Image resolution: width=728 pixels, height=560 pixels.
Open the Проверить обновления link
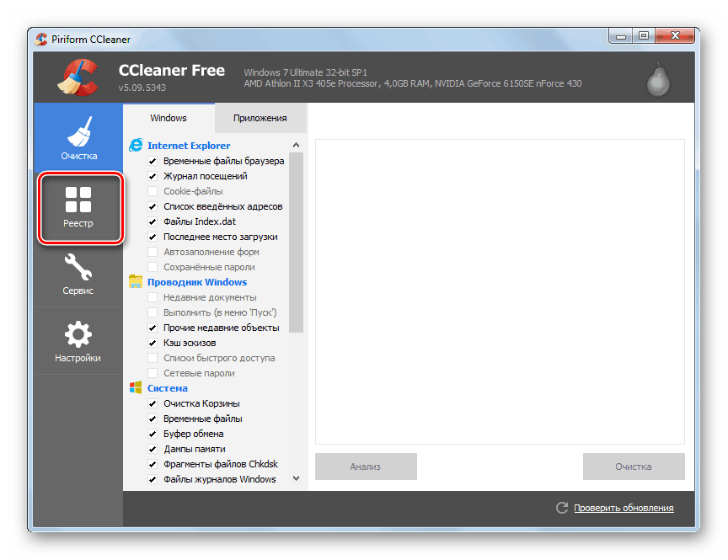point(624,508)
